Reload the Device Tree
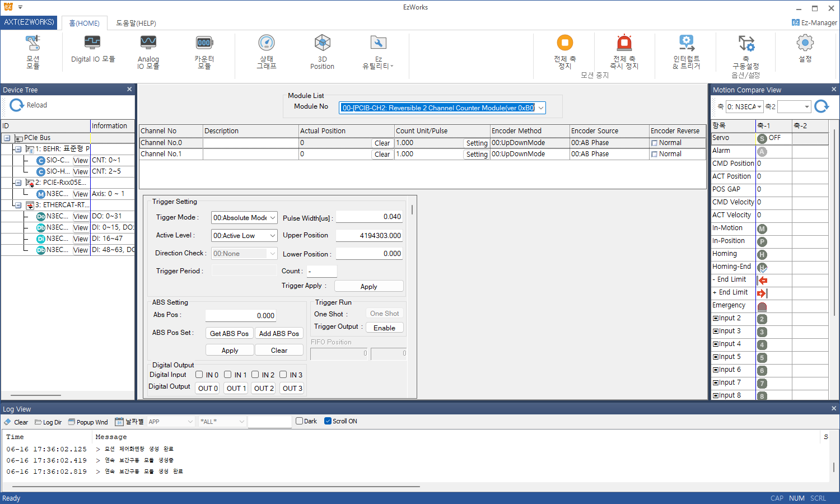Image resolution: width=840 pixels, height=504 pixels. tap(28, 105)
